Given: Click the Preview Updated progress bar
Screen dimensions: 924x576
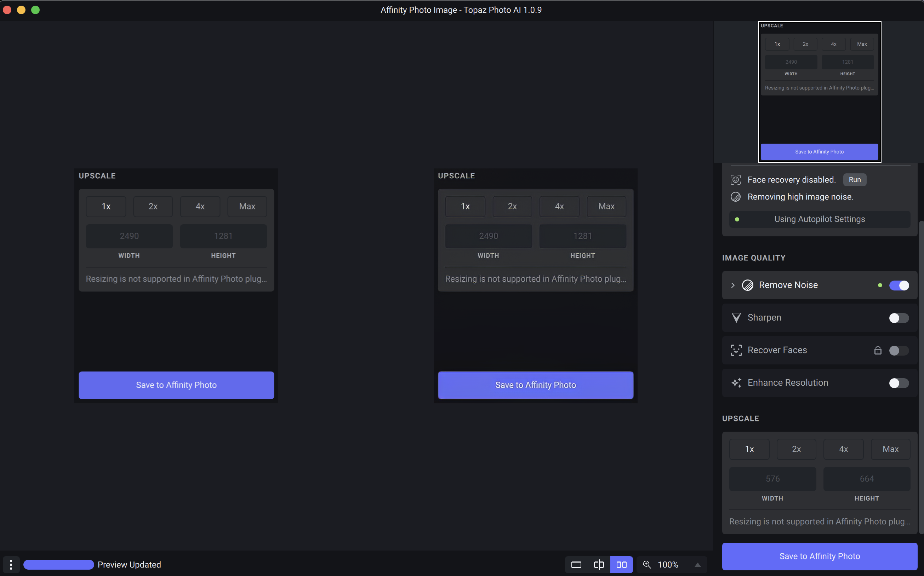Looking at the screenshot, I should tap(58, 564).
